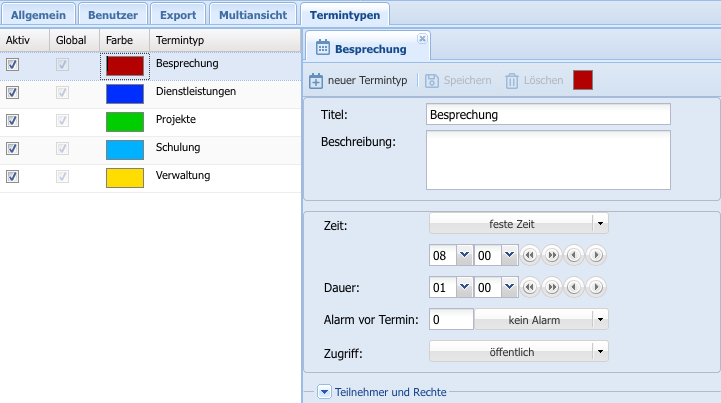Click double-left arrow button in Zeit row
721x403 pixels.
[x=530, y=255]
